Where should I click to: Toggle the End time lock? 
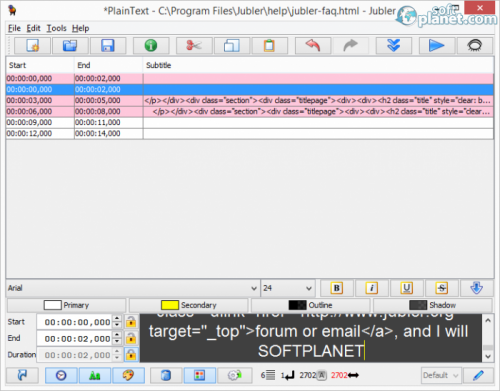click(x=131, y=338)
